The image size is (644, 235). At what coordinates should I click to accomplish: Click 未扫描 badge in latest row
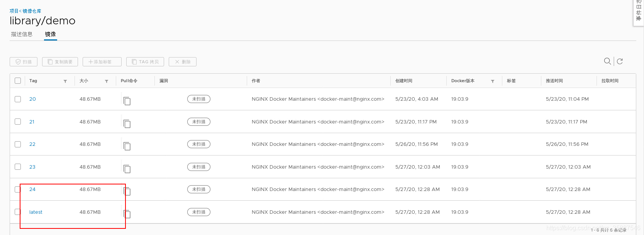[x=199, y=212]
